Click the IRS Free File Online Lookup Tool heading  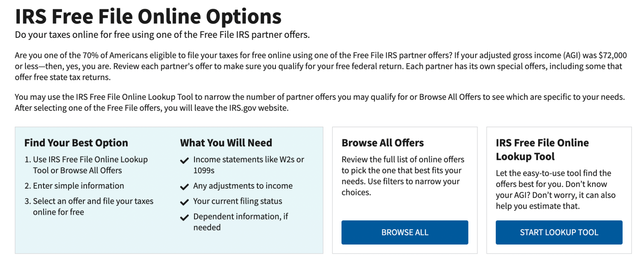pos(542,150)
